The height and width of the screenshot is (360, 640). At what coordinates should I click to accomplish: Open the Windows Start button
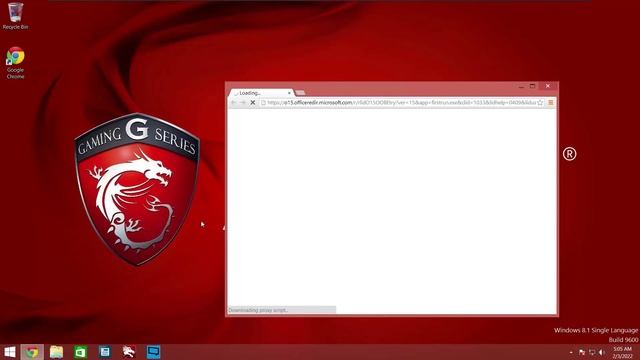tap(10, 352)
